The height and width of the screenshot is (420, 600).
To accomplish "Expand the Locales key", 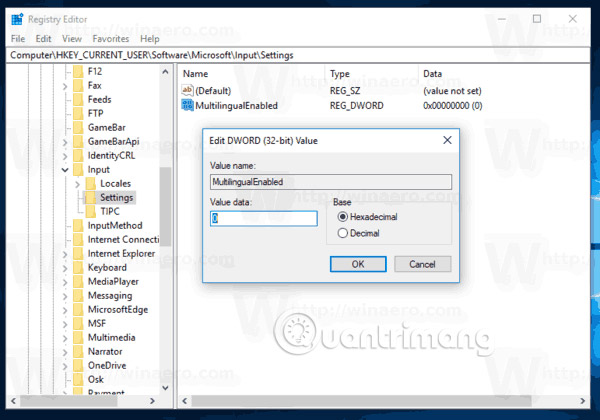I will click(x=77, y=184).
